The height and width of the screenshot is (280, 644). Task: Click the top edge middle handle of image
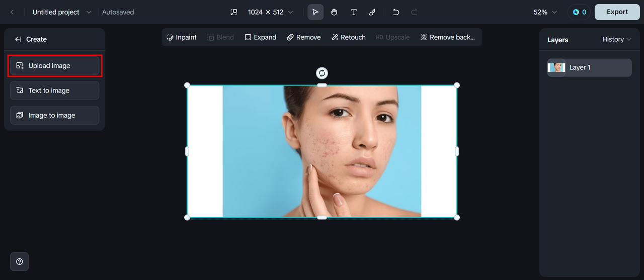click(x=322, y=85)
